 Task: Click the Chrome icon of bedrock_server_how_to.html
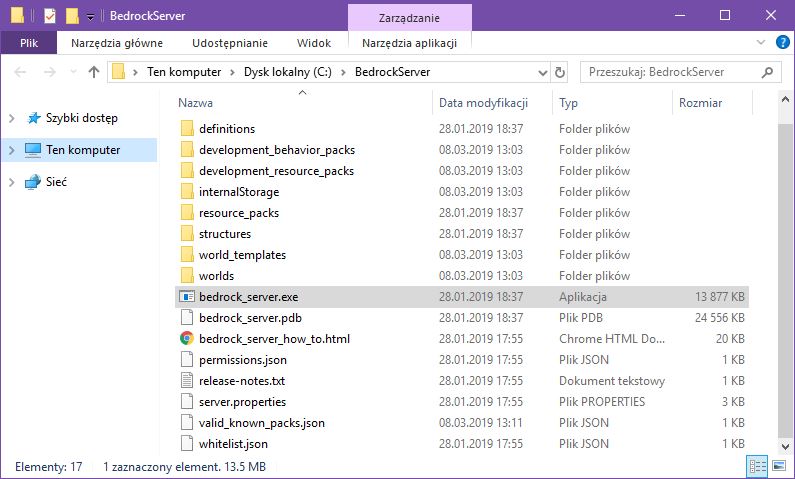click(x=187, y=339)
